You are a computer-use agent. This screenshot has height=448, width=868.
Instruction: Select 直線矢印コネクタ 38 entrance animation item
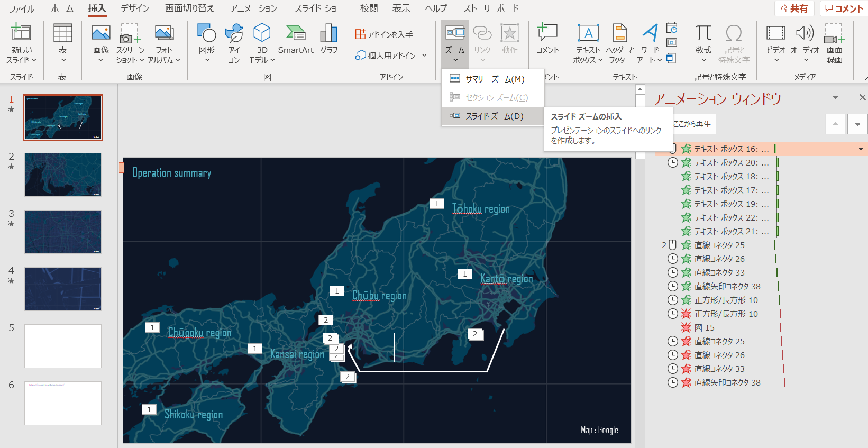click(727, 286)
